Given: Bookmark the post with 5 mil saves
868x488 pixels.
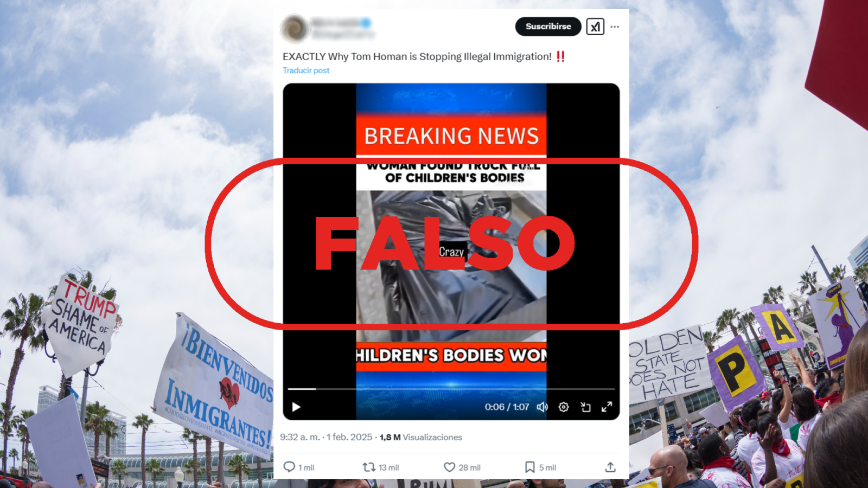Looking at the screenshot, I should (x=529, y=467).
